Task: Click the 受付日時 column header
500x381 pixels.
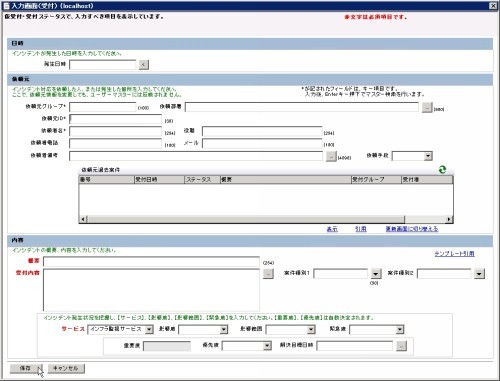Action: tap(159, 179)
